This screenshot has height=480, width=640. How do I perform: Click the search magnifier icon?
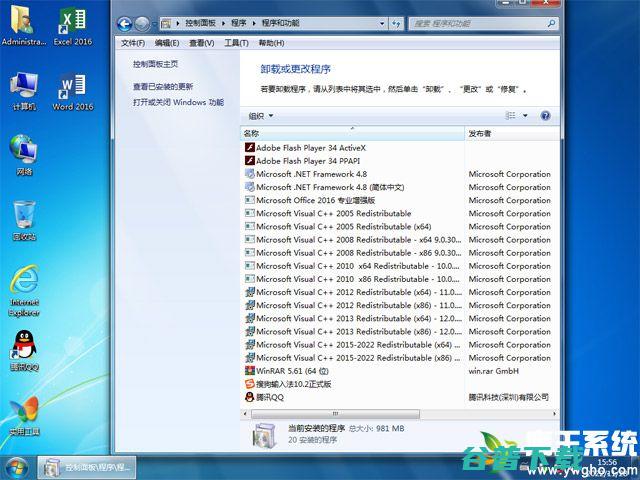click(x=551, y=24)
